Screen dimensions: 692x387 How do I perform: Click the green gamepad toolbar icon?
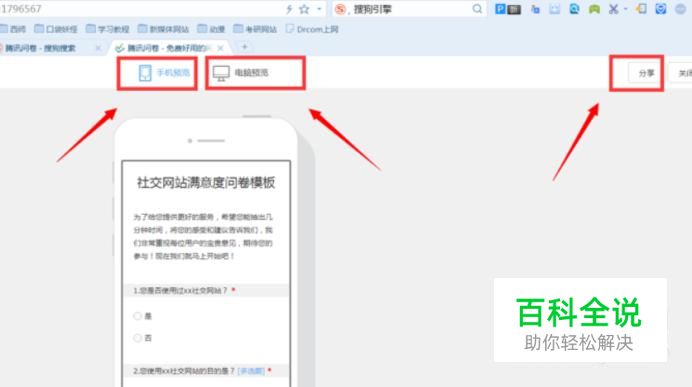click(594, 9)
